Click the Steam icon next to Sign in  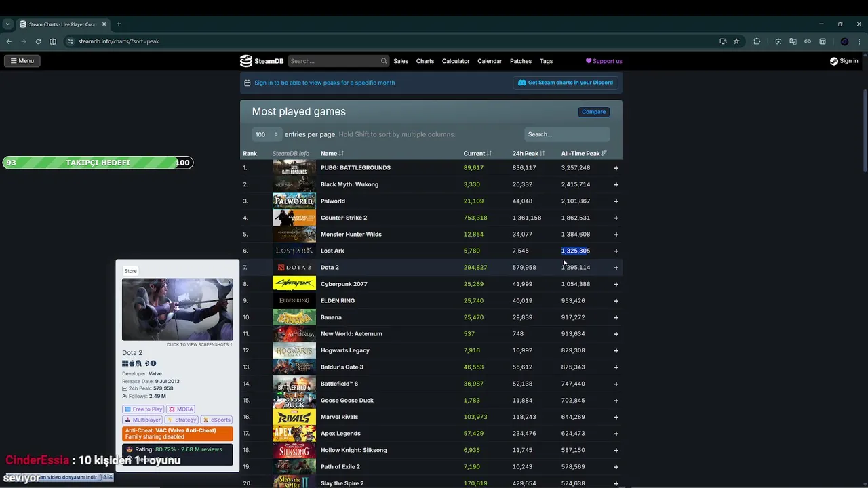click(x=834, y=61)
